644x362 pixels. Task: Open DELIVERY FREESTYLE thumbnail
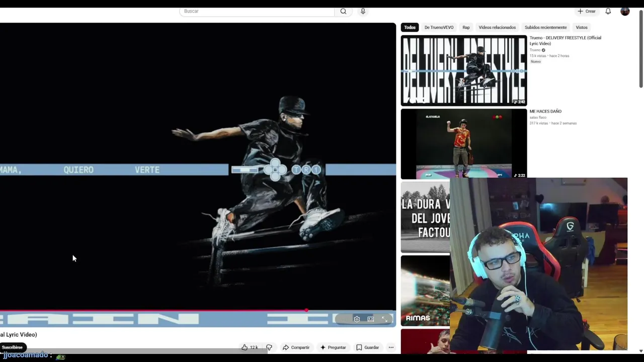(x=464, y=70)
